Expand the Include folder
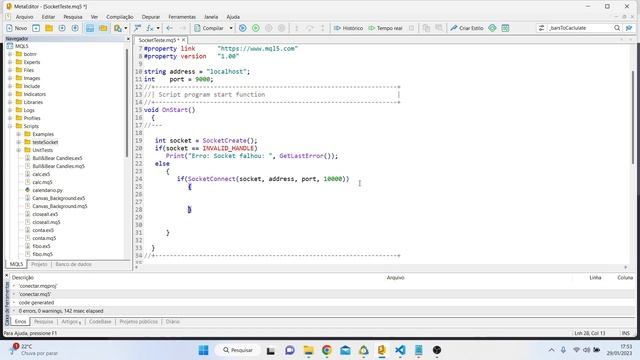640x360 pixels. 10,86
